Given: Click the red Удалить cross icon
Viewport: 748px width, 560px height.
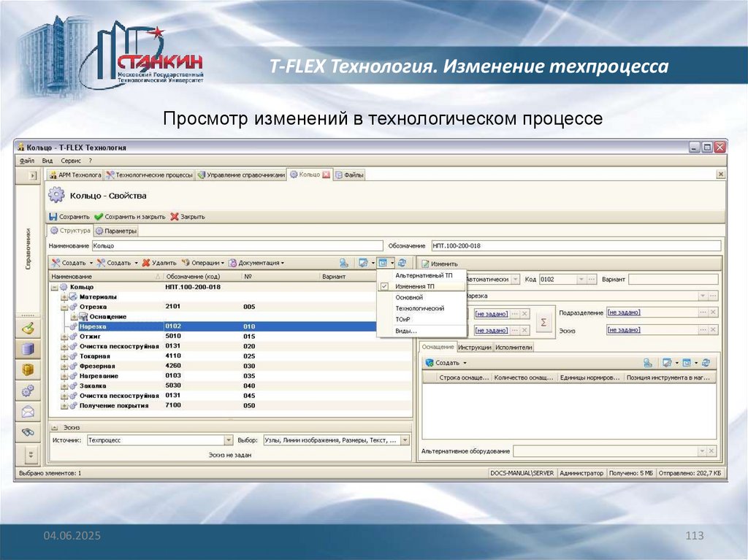Looking at the screenshot, I should tap(146, 263).
